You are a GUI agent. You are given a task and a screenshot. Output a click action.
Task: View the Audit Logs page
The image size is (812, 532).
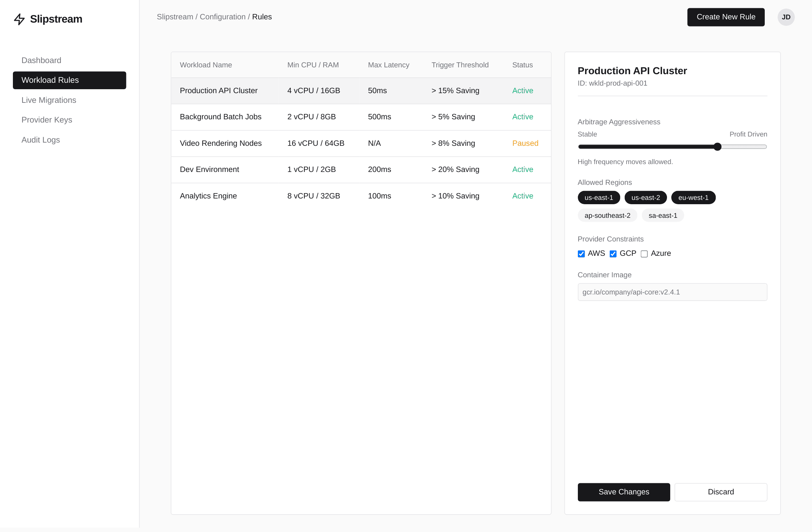[x=40, y=140]
